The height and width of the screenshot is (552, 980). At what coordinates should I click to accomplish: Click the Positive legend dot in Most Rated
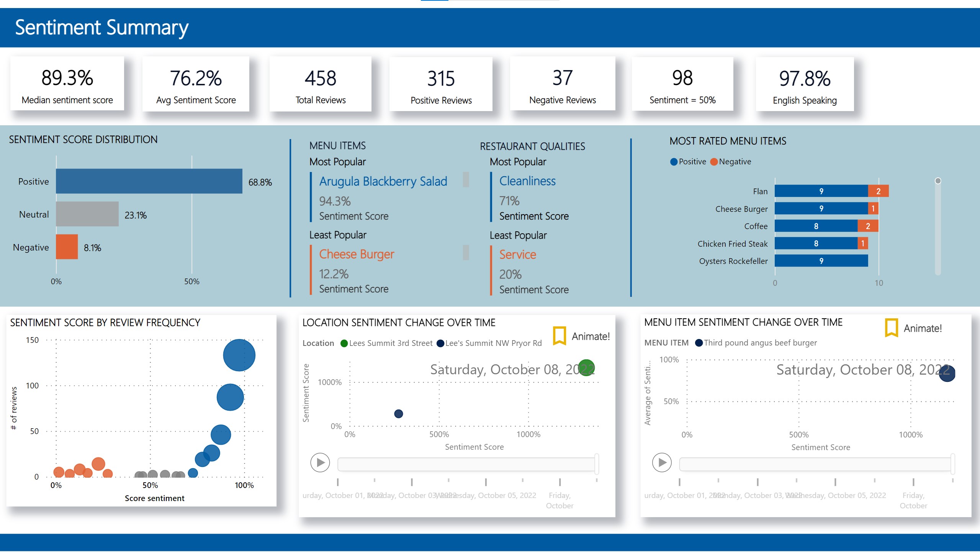tap(674, 162)
